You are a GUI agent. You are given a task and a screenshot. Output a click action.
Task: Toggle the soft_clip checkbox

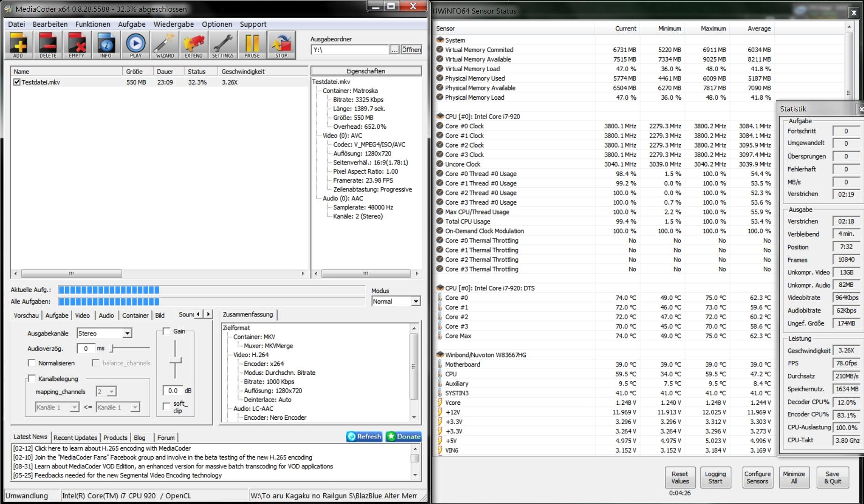click(x=166, y=406)
